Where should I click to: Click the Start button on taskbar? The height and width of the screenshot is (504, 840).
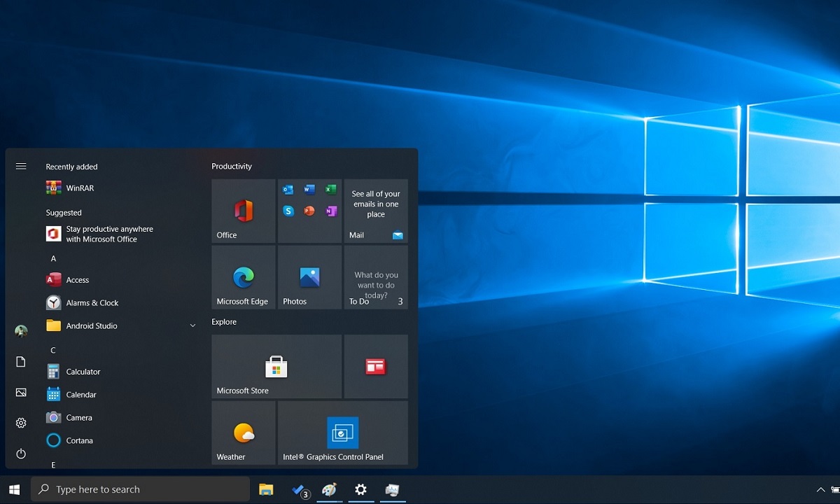tap(14, 490)
